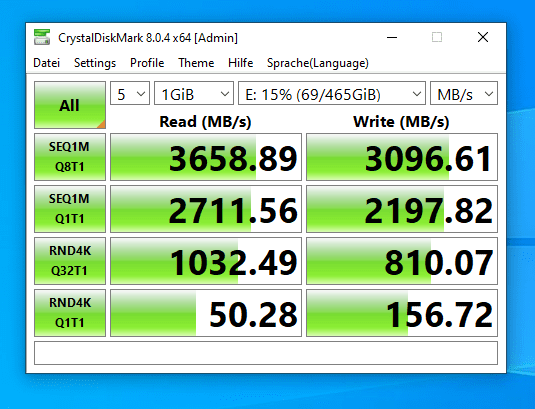Click the CrystalDiskMark app icon in title bar
This screenshot has width=535, height=409.
pos(42,37)
